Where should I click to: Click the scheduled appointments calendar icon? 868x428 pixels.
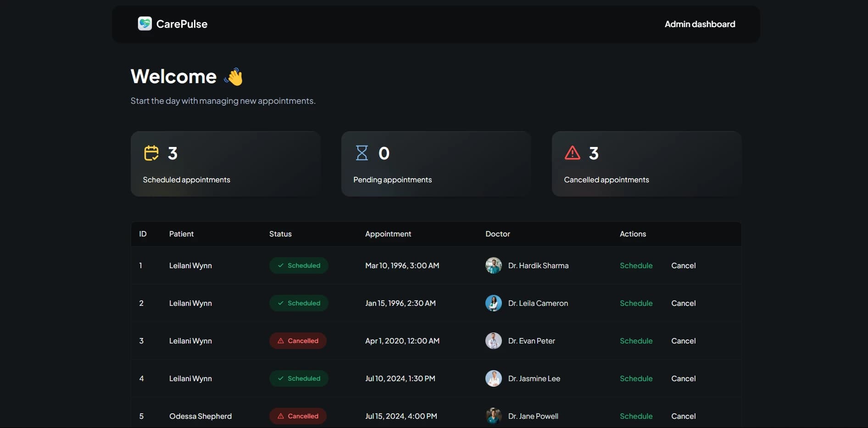pos(151,153)
